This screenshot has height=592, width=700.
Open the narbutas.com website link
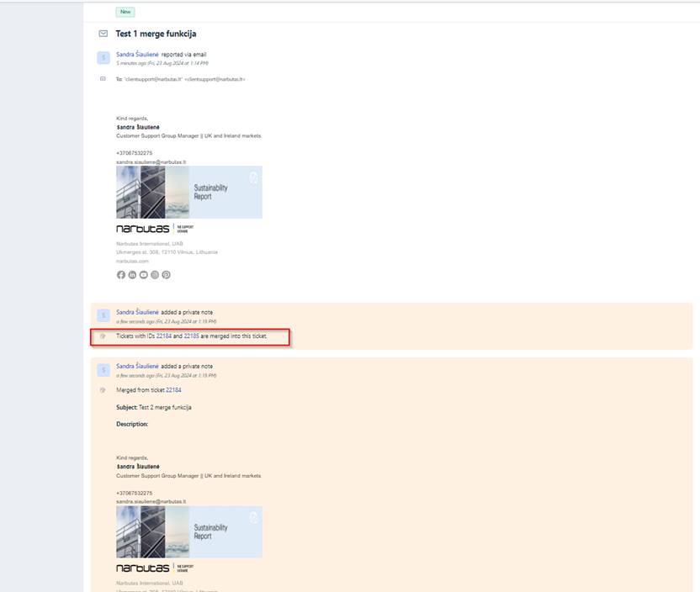point(133,261)
